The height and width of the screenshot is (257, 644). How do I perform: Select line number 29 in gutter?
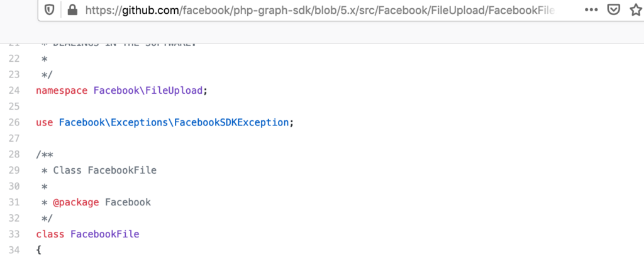pos(14,170)
